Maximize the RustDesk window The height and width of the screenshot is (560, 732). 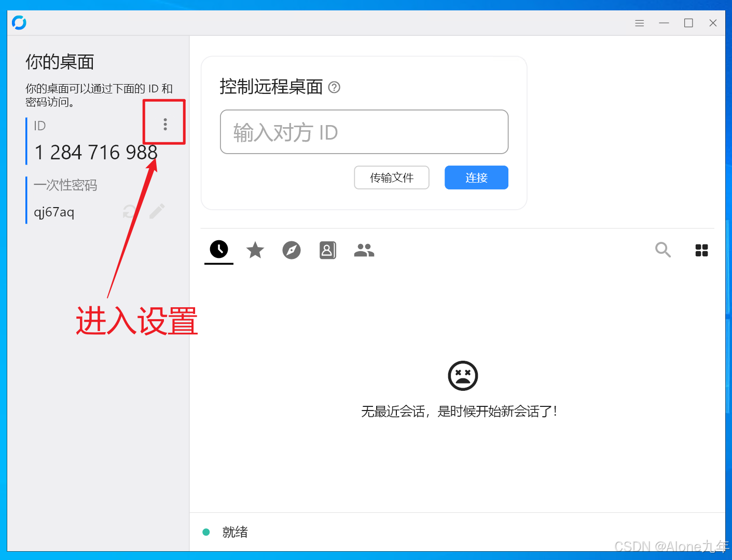tap(688, 23)
